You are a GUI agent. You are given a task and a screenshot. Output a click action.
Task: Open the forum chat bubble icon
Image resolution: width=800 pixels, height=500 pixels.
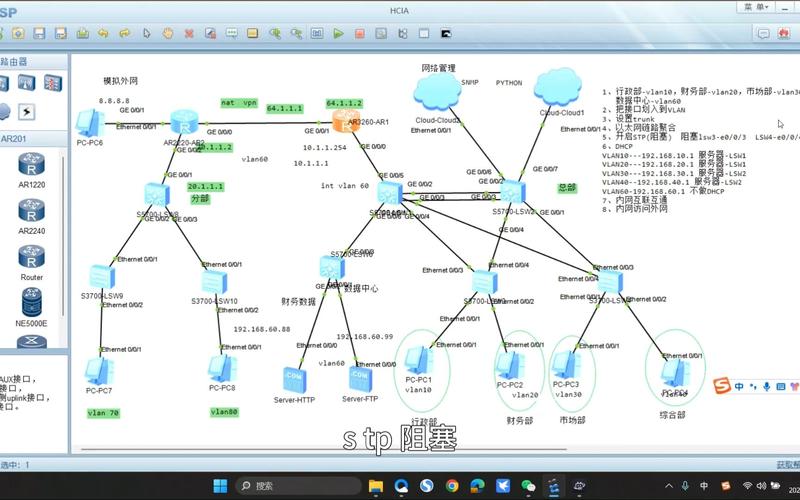(763, 34)
